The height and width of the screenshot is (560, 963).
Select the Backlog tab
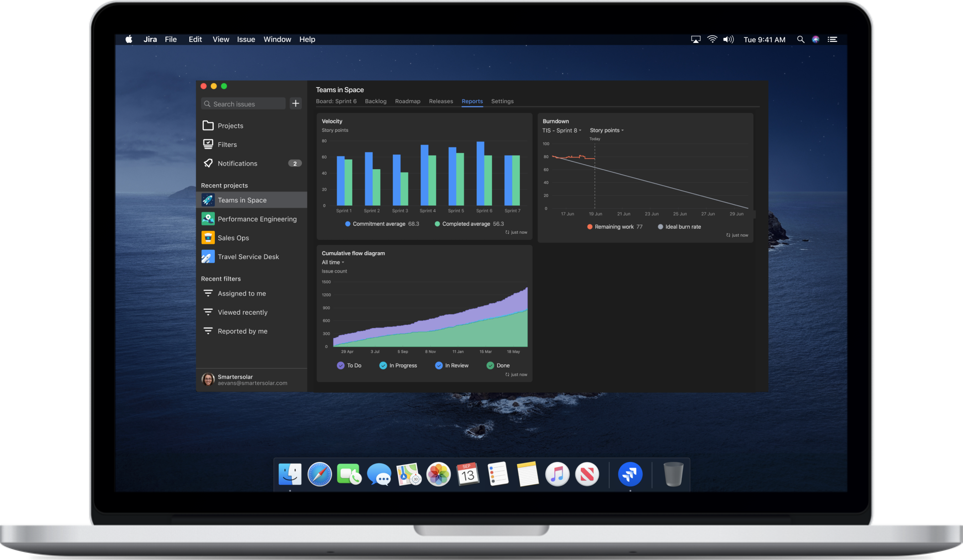click(375, 101)
